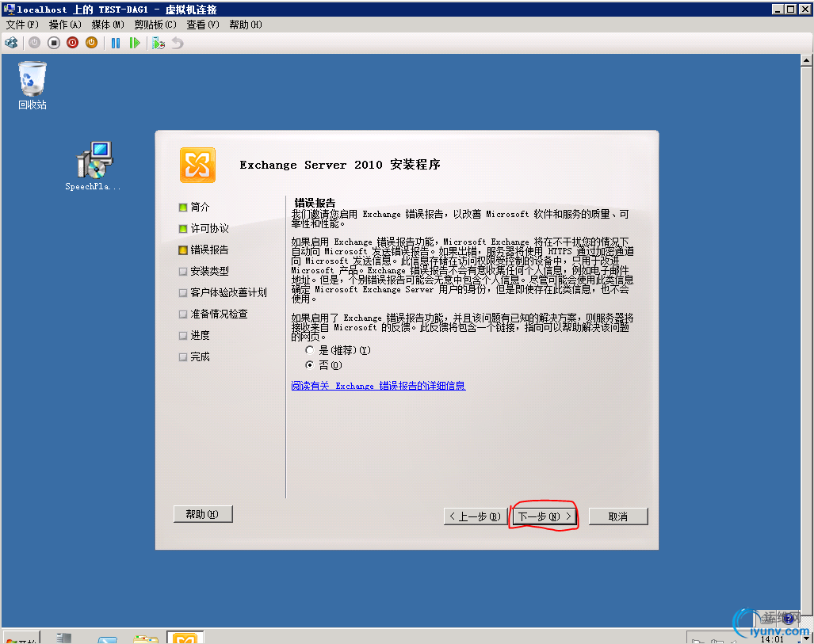
Task: Go back with the 上一步 button
Action: click(475, 516)
